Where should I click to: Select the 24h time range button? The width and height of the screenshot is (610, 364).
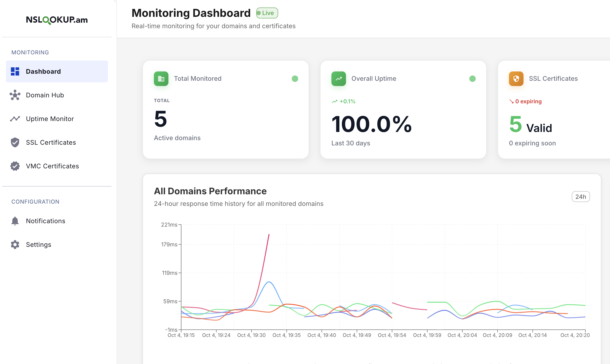[x=580, y=197]
